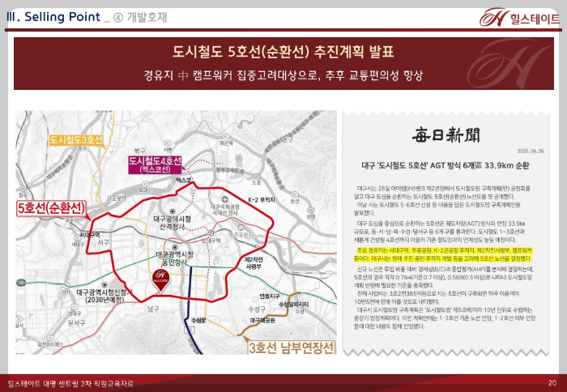The width and height of the screenshot is (567, 392).
Task: Click the 'K-2 후적지' label on the map
Action: pyautogui.click(x=262, y=199)
